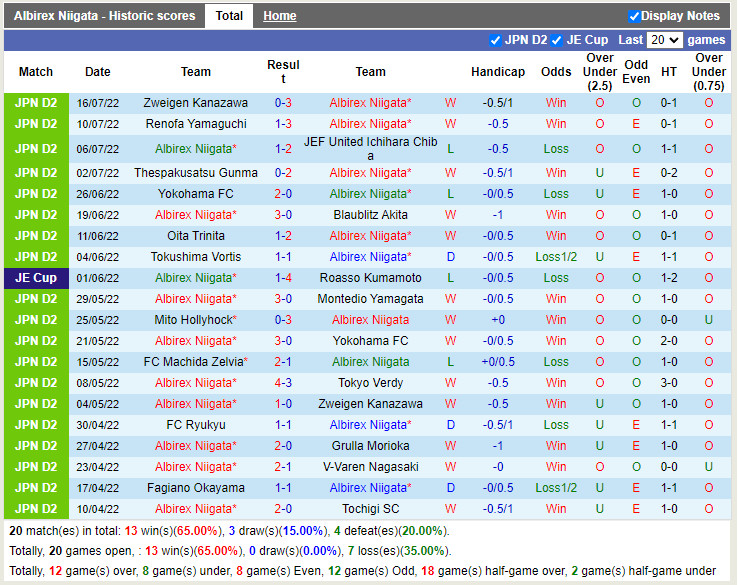Switch to the Home tab
Screen dimensions: 738x585
[x=280, y=16]
